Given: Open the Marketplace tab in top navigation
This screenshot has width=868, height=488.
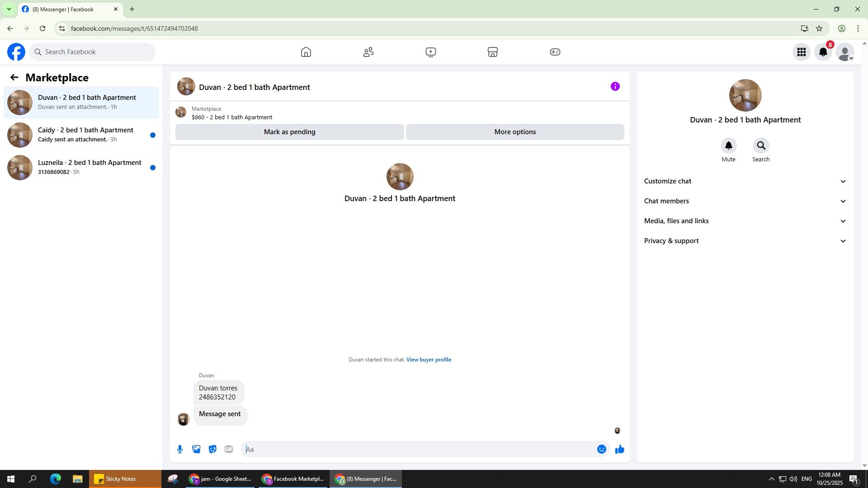Looking at the screenshot, I should click(x=492, y=52).
